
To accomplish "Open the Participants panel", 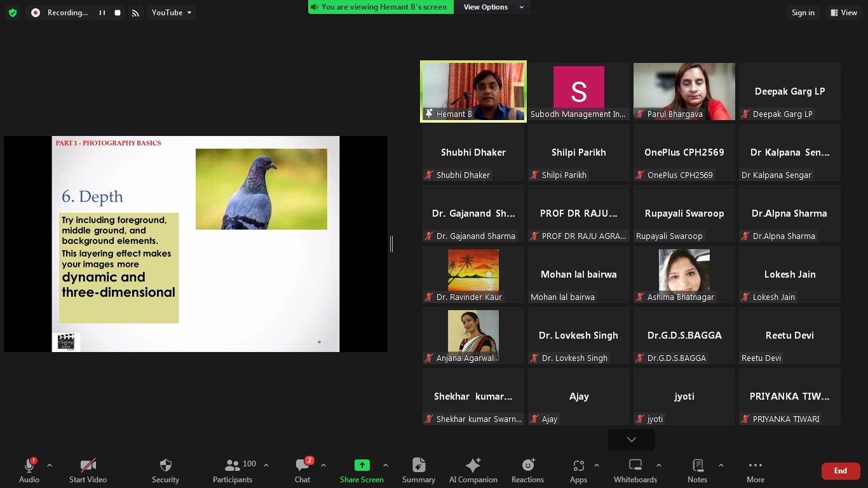I will click(x=233, y=470).
